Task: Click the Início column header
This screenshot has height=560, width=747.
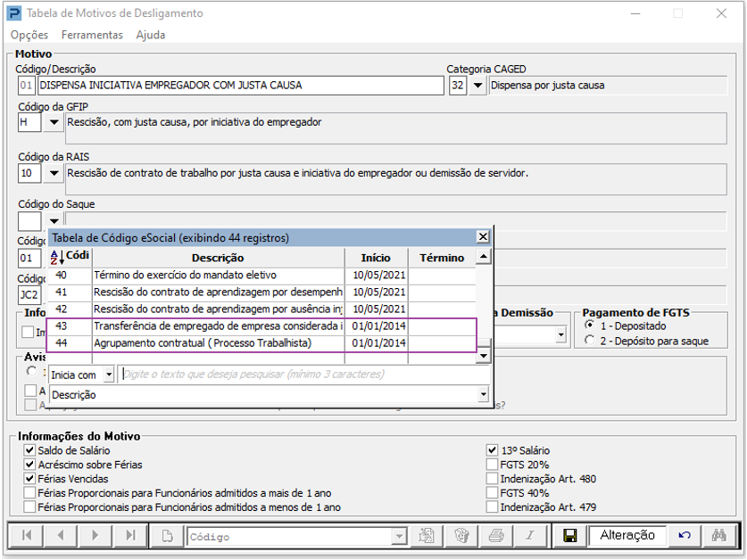Action: click(x=376, y=258)
